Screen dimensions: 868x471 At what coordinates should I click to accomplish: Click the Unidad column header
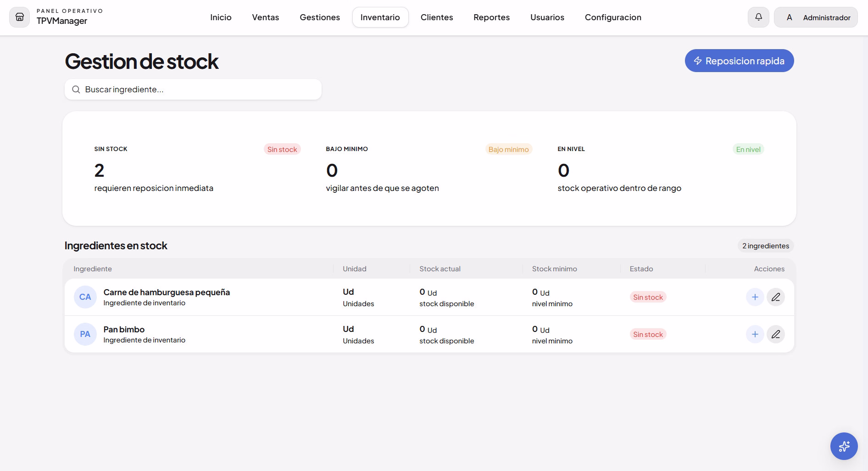click(355, 269)
